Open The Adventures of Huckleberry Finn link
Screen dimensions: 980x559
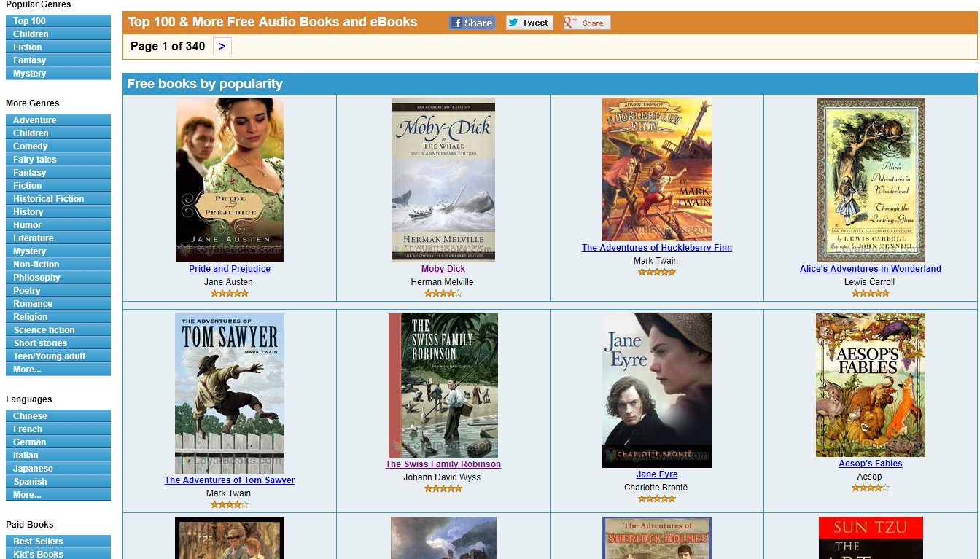[x=657, y=248]
